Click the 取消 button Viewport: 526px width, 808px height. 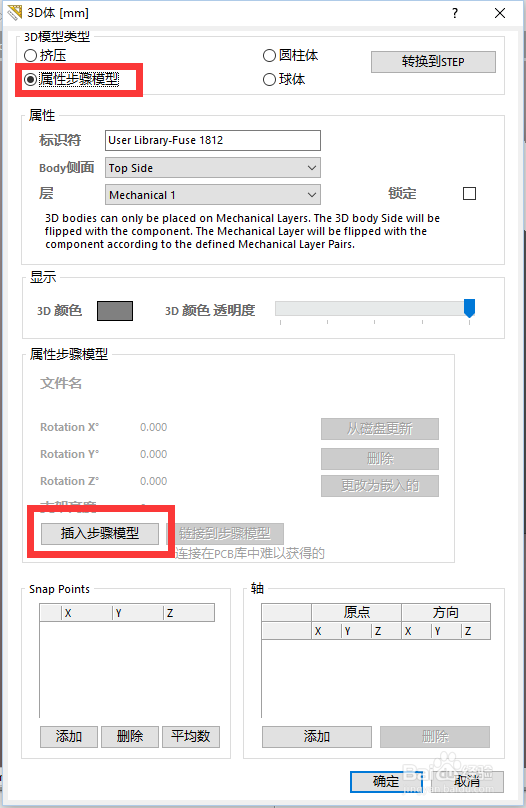coord(467,782)
